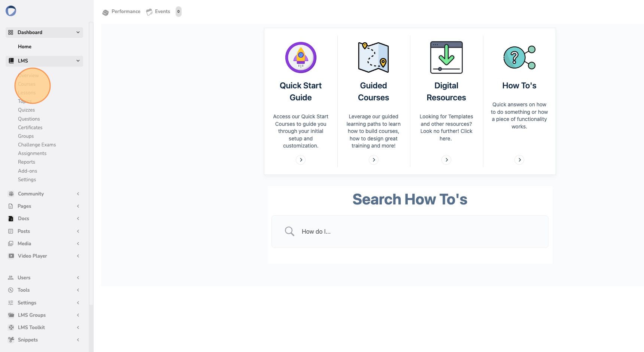Click the Community people icon

coord(11,194)
